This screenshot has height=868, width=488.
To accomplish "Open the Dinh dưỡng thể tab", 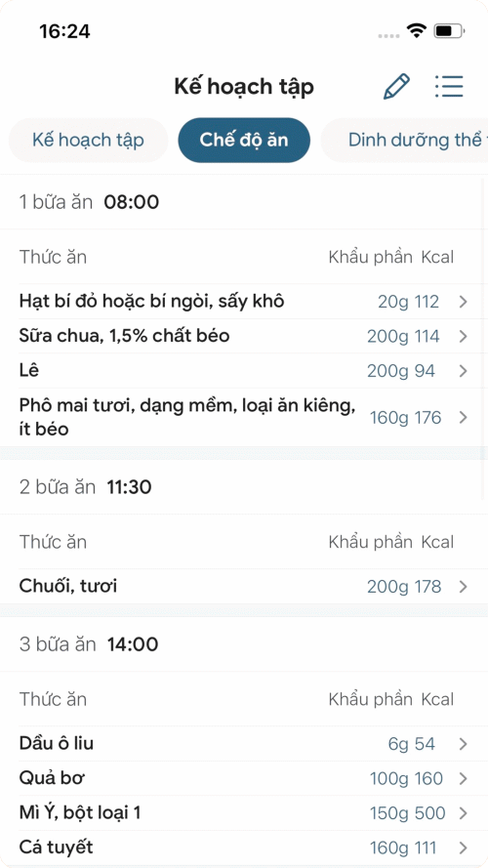I will 405,140.
